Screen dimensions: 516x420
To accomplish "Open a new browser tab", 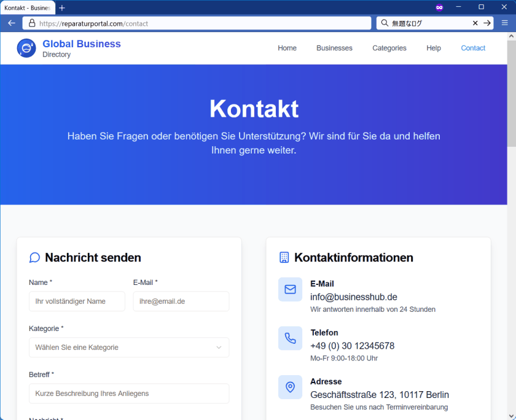I will pos(62,7).
